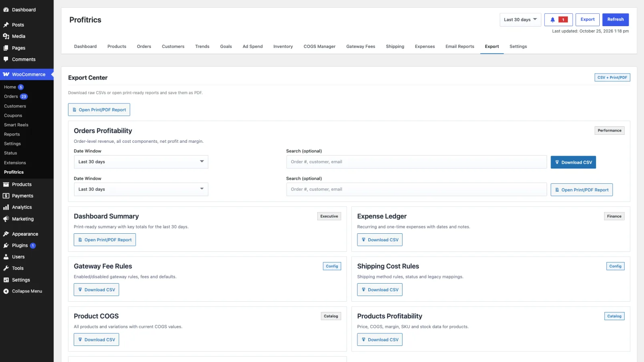Download Gateway Fee Rules CSV
The image size is (644, 362).
[96, 290]
